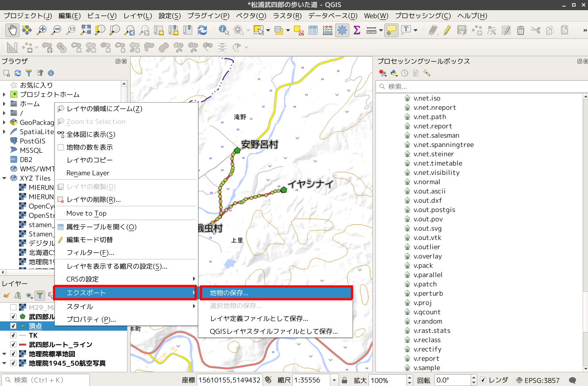Open Processing history clock icon
The width and height of the screenshot is (588, 386).
tap(405, 73)
